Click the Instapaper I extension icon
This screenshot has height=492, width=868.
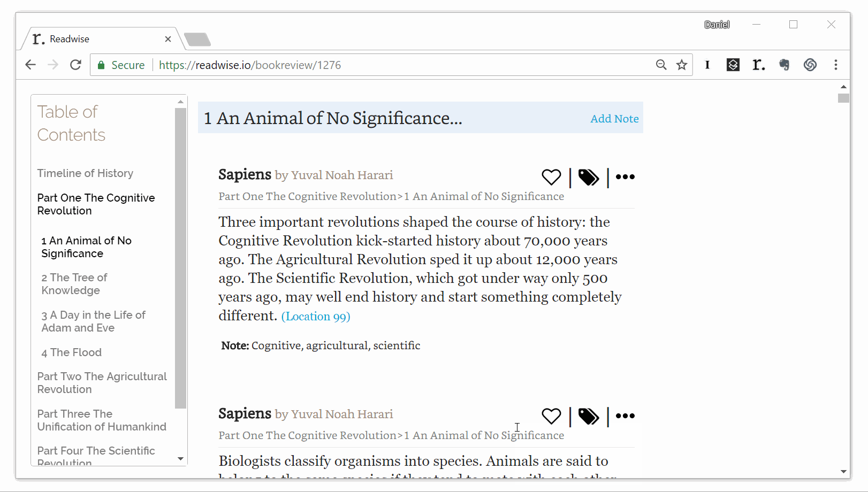[707, 65]
